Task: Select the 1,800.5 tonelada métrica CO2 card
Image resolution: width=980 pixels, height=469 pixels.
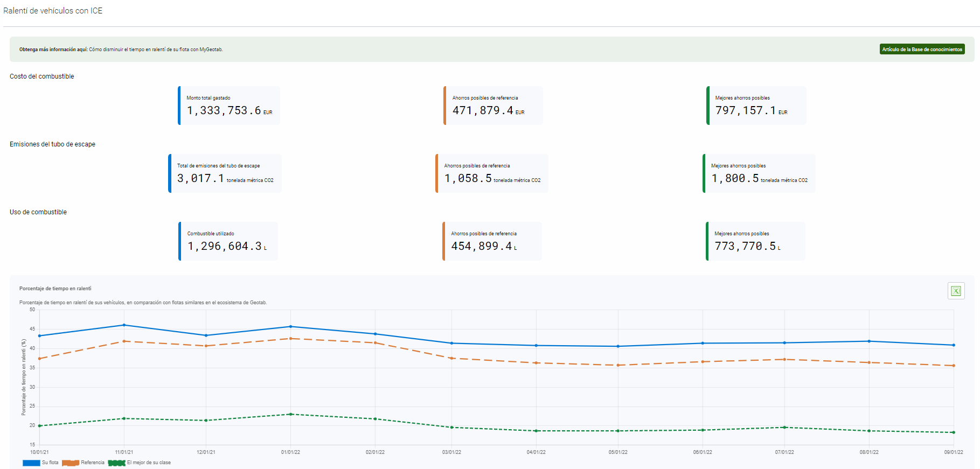Action: point(759,173)
